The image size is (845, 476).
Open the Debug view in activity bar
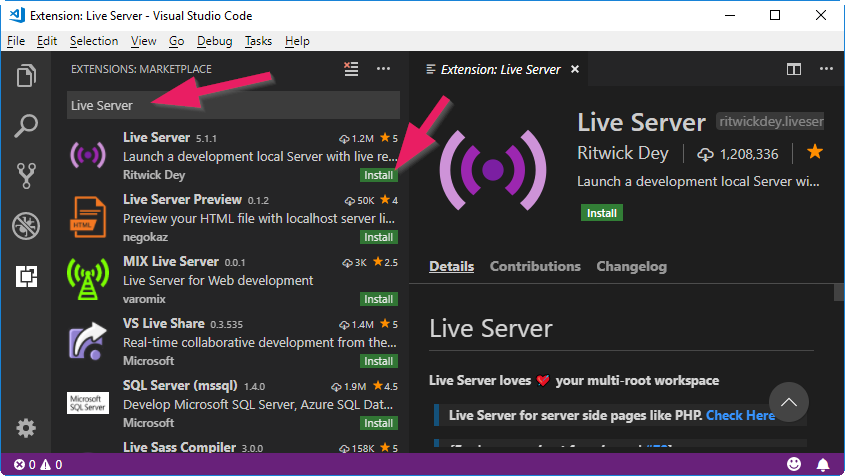tap(26, 226)
